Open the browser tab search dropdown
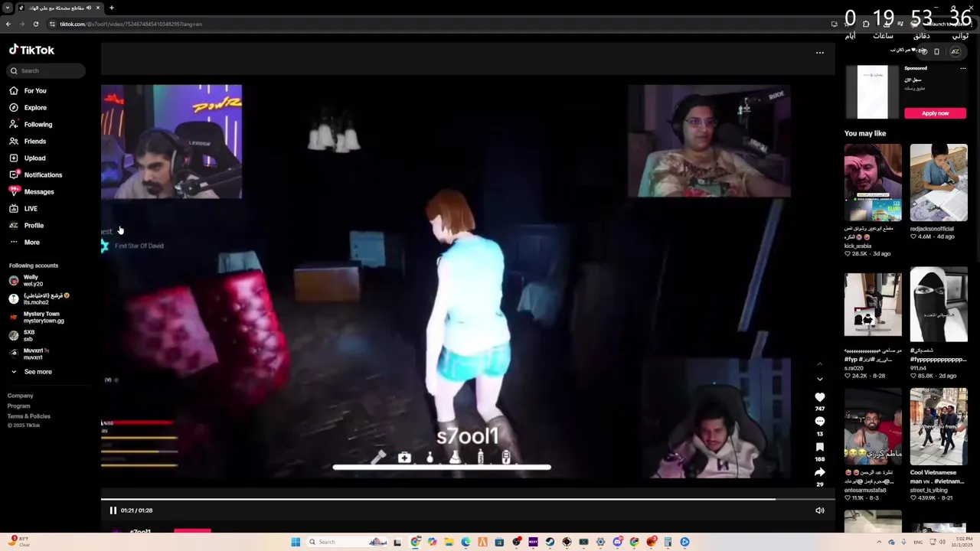The image size is (980, 551). pos(6,8)
